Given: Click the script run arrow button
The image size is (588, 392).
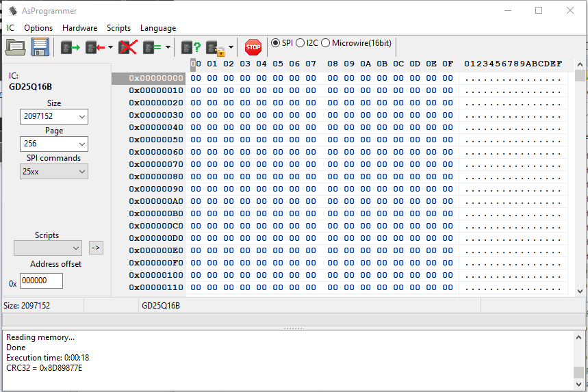Looking at the screenshot, I should pyautogui.click(x=96, y=248).
